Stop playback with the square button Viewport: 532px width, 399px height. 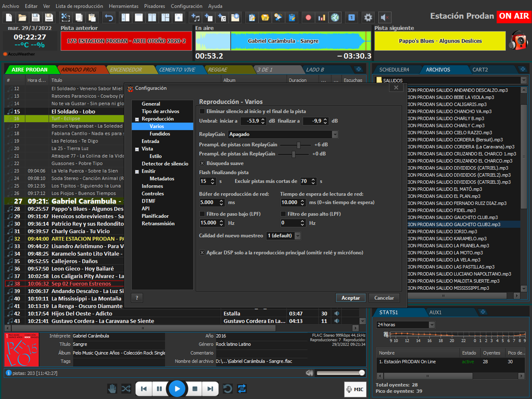point(195,389)
